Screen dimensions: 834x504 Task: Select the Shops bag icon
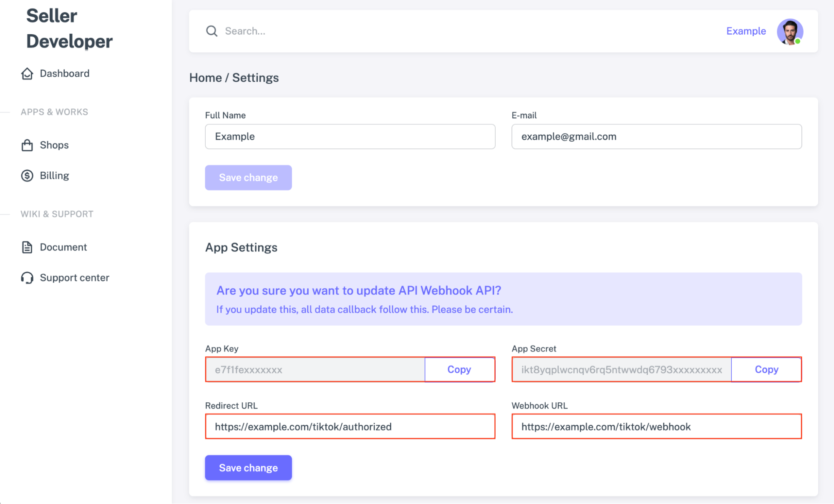click(27, 145)
